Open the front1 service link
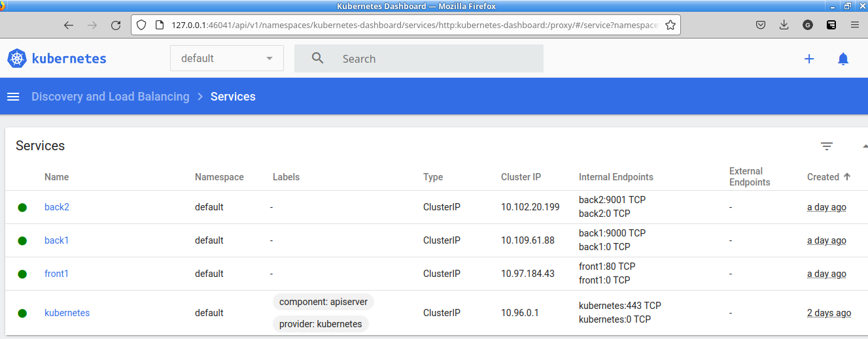This screenshot has height=339, width=868. (56, 274)
